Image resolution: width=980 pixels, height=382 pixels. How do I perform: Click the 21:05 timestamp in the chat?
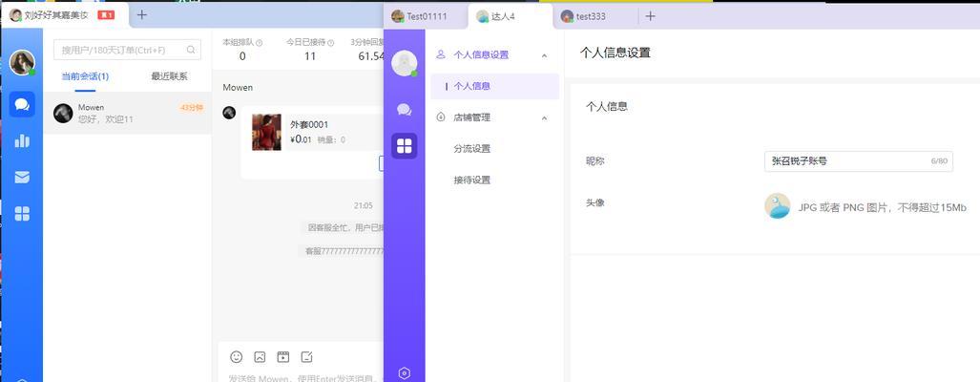coord(364,205)
